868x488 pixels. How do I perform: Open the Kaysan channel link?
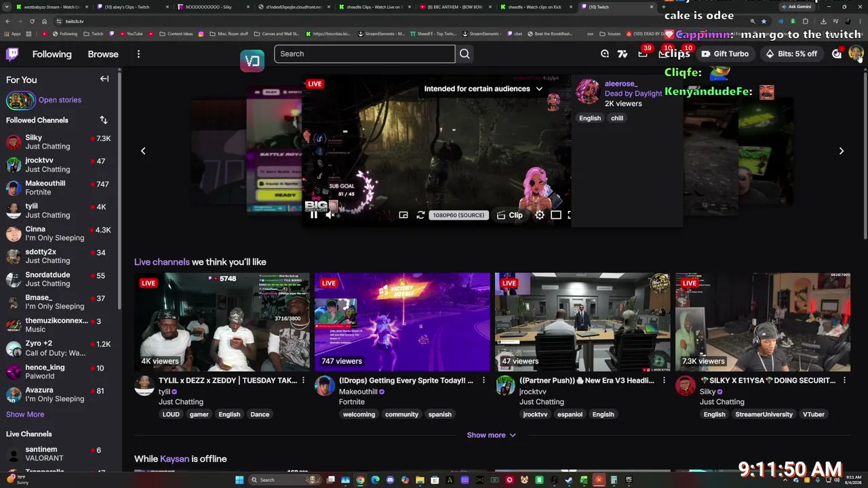174,459
